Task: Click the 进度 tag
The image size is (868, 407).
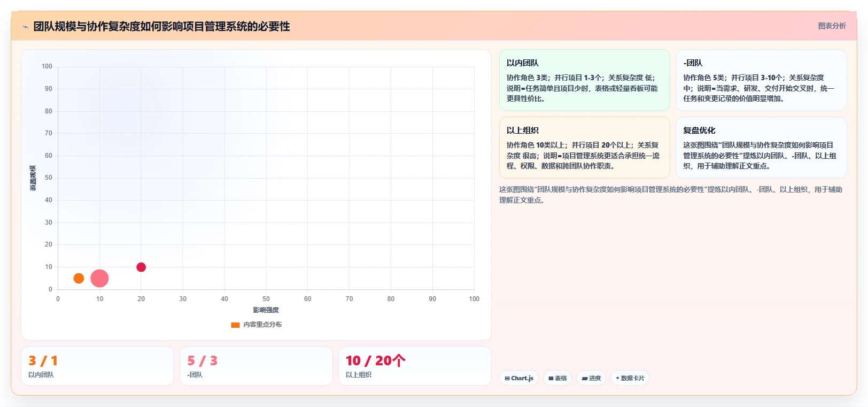Action: click(591, 378)
